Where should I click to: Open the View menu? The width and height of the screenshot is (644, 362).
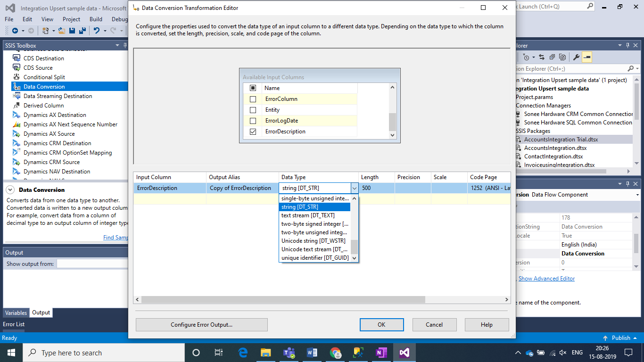47,19
